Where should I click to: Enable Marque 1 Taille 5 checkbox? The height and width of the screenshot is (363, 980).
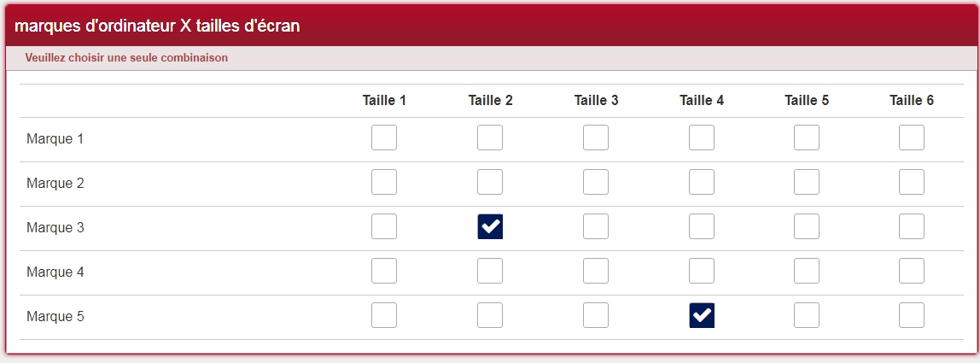click(807, 138)
